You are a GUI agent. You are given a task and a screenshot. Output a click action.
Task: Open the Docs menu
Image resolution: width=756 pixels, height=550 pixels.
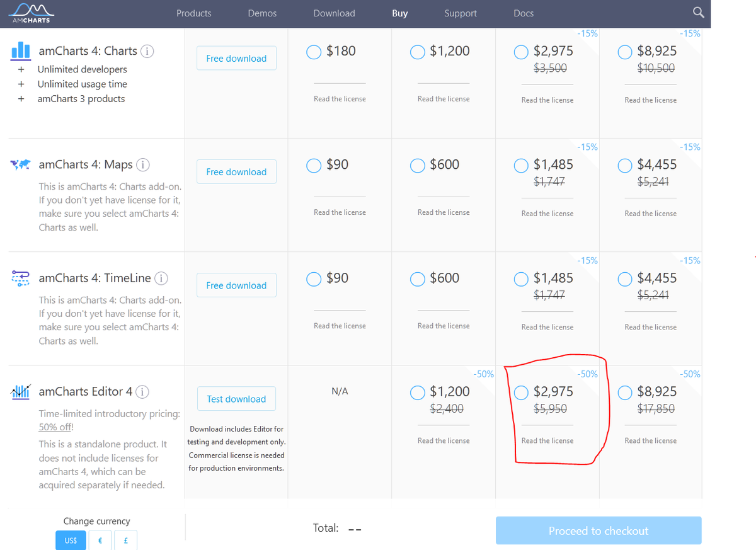click(524, 13)
